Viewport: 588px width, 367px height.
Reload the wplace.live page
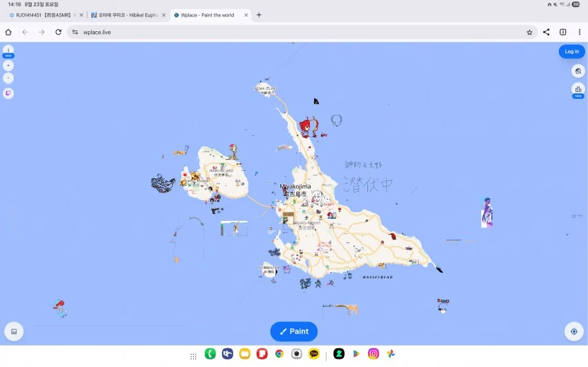point(58,33)
